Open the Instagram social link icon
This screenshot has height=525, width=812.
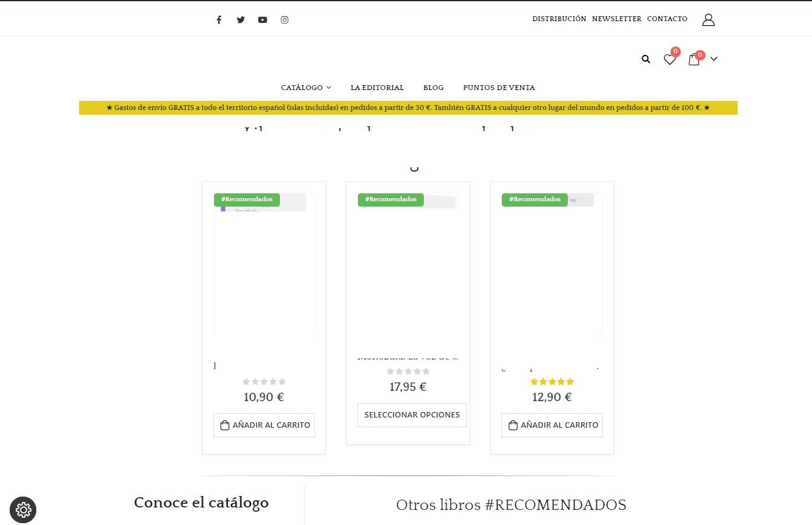(285, 20)
